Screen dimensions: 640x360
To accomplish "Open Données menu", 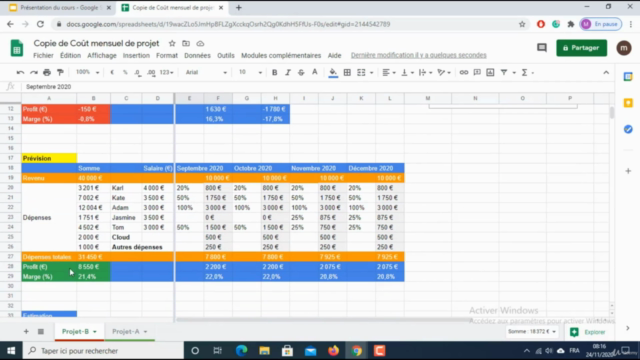I will coord(197,56).
